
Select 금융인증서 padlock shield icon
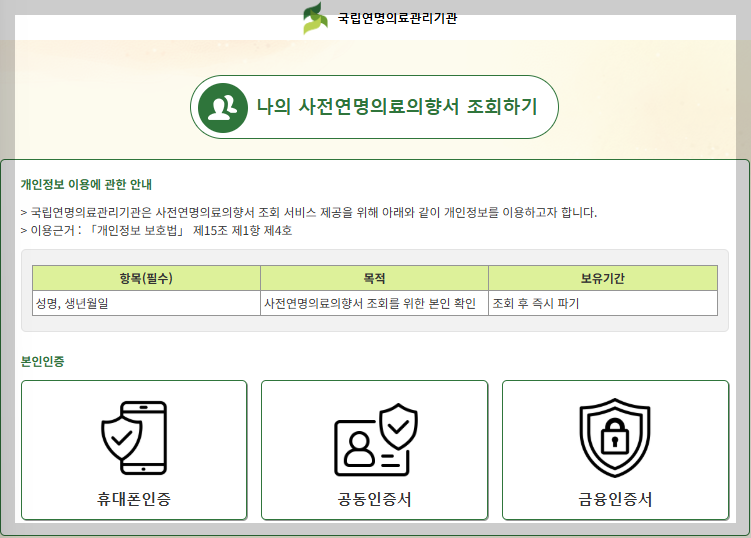tap(615, 437)
